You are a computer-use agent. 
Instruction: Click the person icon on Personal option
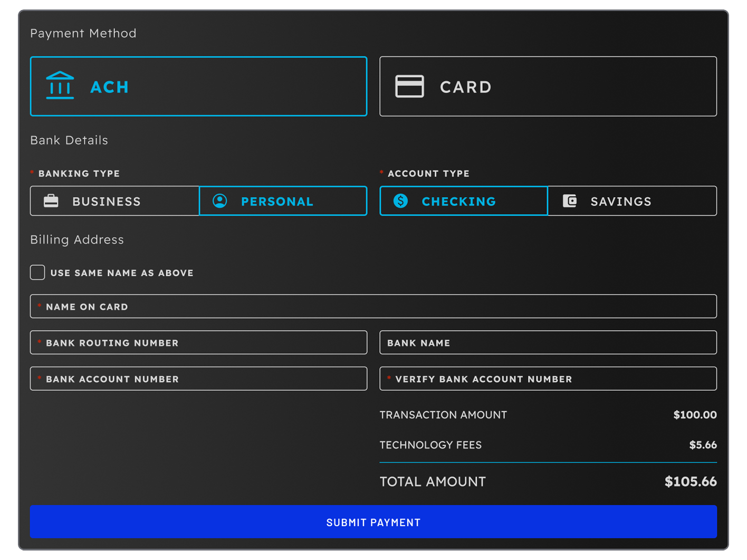click(220, 200)
